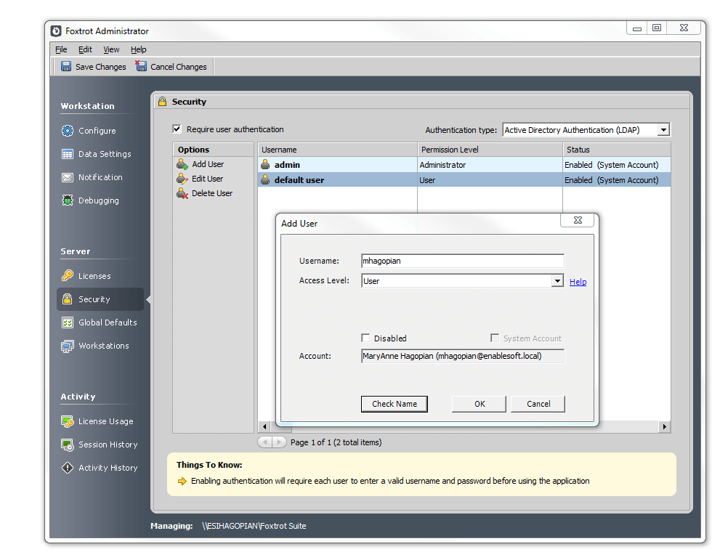Screen dimensions: 728x560
Task: Click the horizontal scrollbar right arrow
Action: (x=664, y=426)
